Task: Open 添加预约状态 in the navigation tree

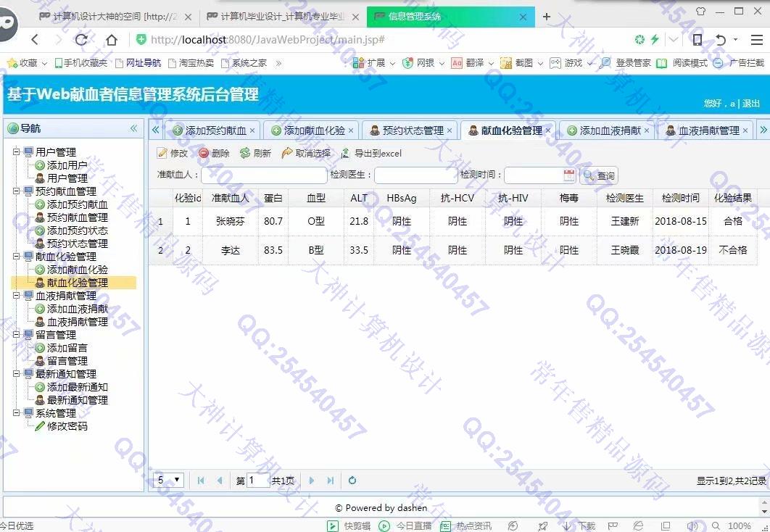Action: 77,230
